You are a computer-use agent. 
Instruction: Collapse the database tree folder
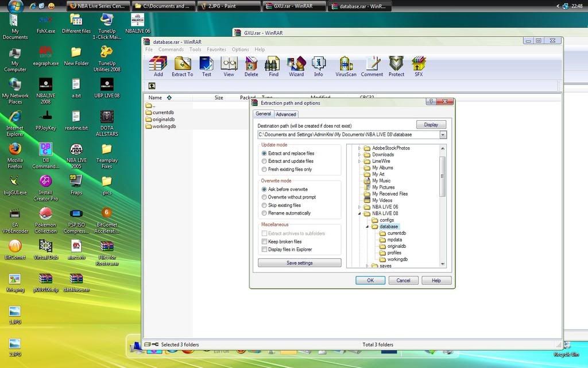[x=367, y=227]
